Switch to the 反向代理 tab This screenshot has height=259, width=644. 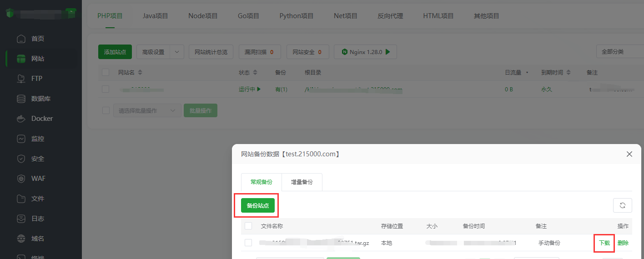(x=390, y=16)
